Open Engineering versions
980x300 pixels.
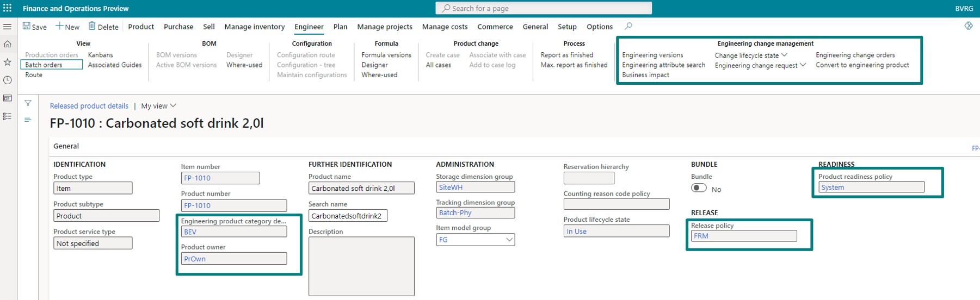coord(652,55)
